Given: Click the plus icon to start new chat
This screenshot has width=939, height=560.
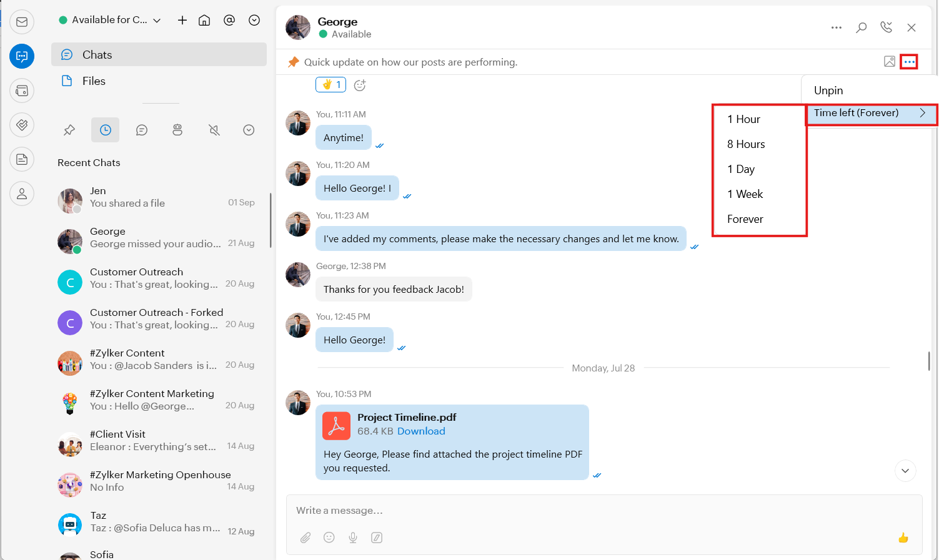Looking at the screenshot, I should point(182,20).
